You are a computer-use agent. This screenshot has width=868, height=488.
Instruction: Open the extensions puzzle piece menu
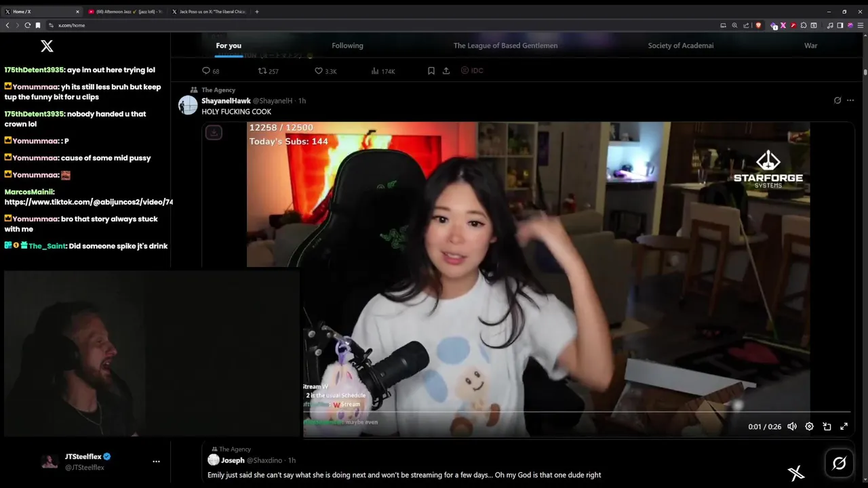804,25
